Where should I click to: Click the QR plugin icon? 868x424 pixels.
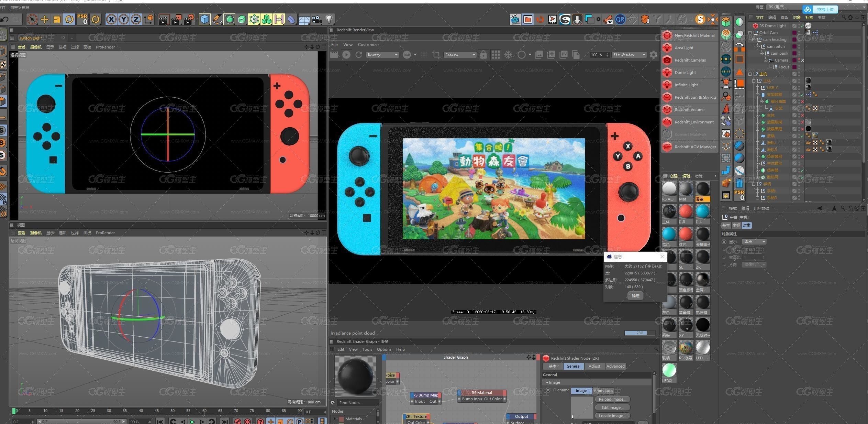pos(620,19)
